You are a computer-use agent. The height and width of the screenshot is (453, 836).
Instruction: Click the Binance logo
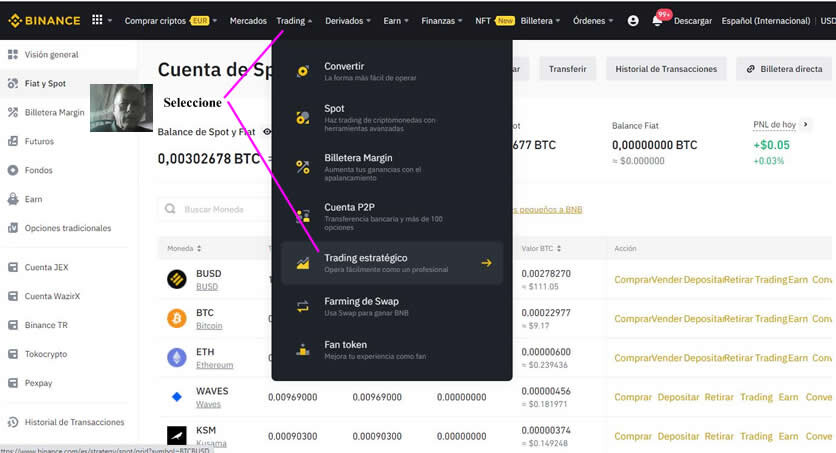[44, 21]
